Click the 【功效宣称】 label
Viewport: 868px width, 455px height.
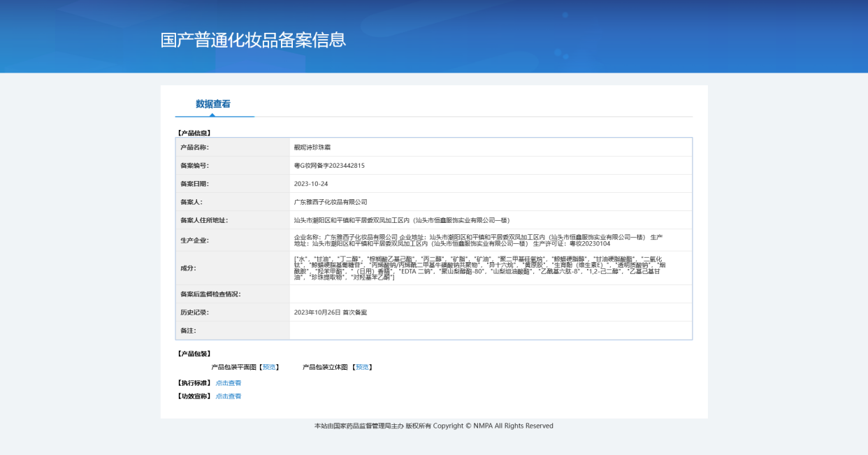[194, 396]
